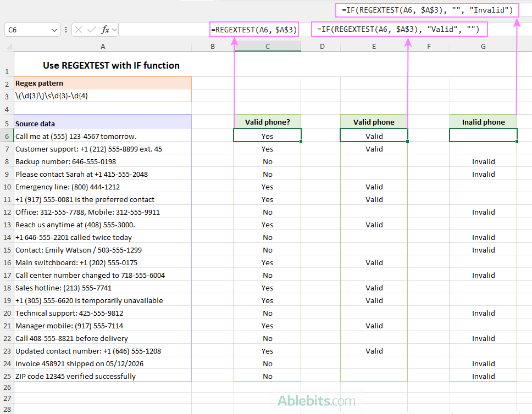532x414 pixels.
Task: Select column E header
Action: 374,47
